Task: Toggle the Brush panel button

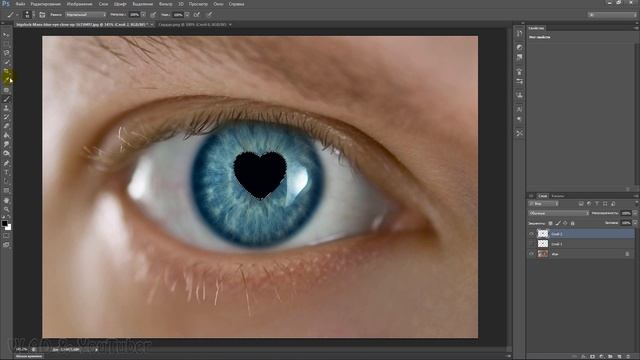Action: point(42,15)
